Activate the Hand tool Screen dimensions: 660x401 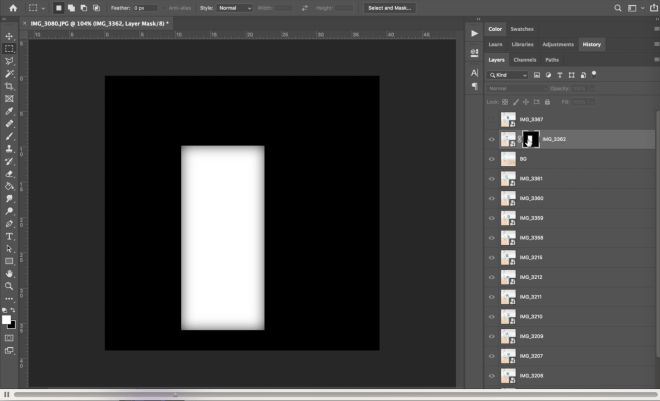(x=9, y=274)
